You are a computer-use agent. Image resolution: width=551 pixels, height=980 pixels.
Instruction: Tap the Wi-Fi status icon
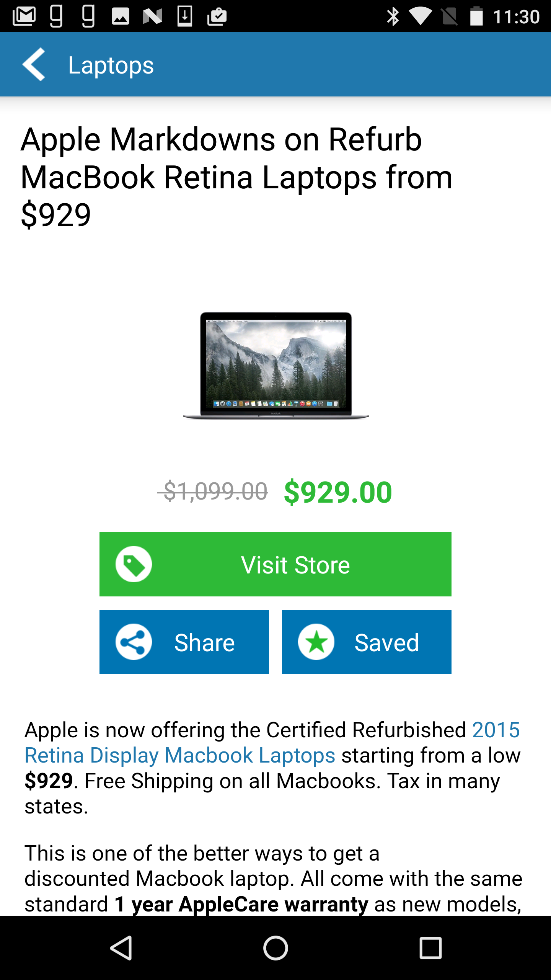pyautogui.click(x=420, y=17)
